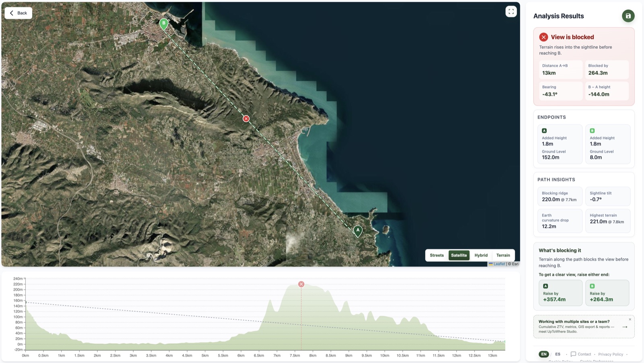Click the ENDPOINTS section heading

pos(551,117)
